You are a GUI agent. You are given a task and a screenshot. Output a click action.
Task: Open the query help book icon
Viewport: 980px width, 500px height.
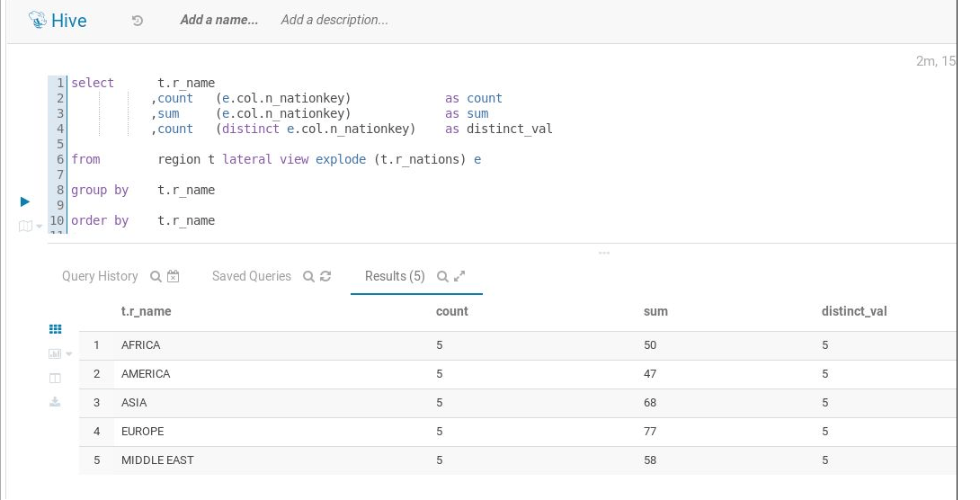[x=26, y=226]
